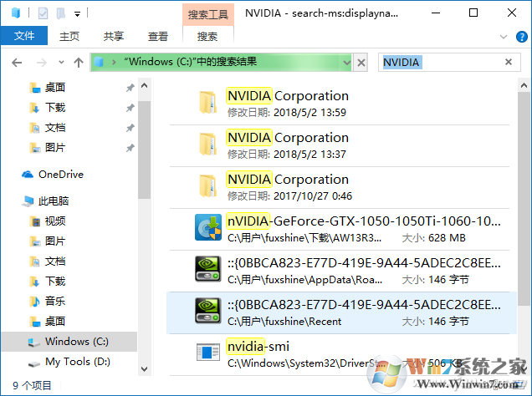Screen dimensions: 532x396
Task: Click NVIDIA icon of AppData shortcut result
Action: 208,269
